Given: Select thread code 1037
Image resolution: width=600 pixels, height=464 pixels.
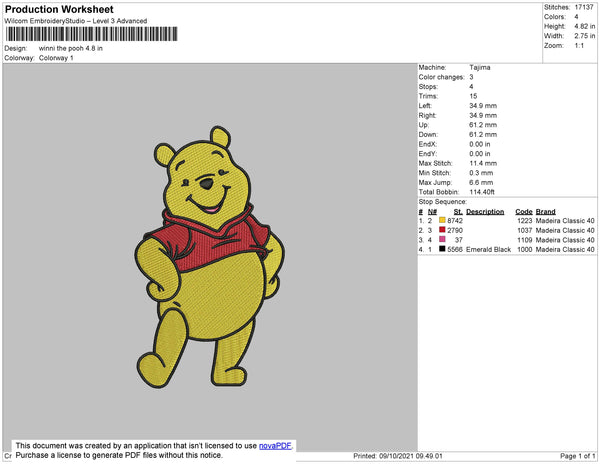Looking at the screenshot, I should pyautogui.click(x=525, y=230).
